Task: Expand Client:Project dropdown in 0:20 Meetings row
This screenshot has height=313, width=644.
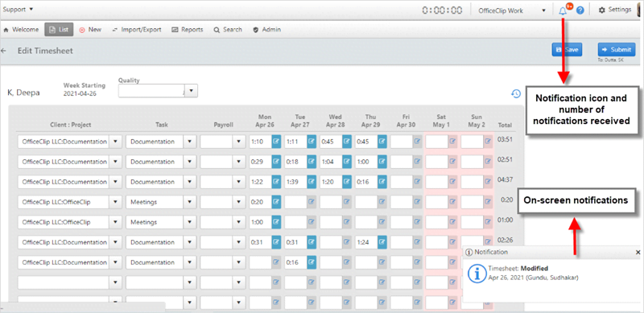Action: coord(115,202)
